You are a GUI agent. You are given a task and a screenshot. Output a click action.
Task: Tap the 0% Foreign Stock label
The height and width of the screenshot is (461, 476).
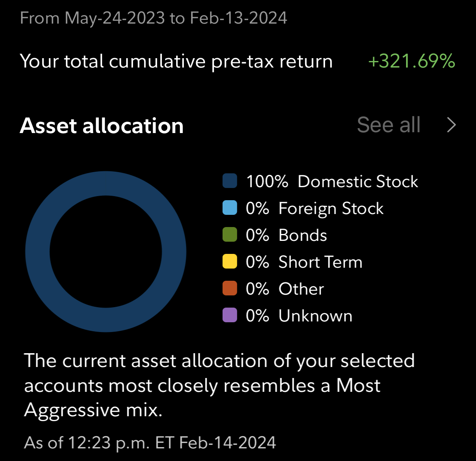tap(315, 208)
